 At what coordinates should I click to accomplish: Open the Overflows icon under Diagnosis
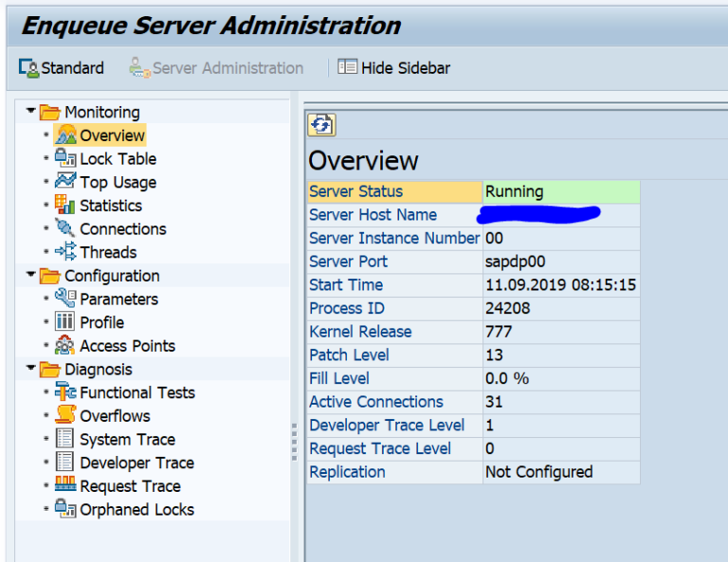[x=65, y=415]
